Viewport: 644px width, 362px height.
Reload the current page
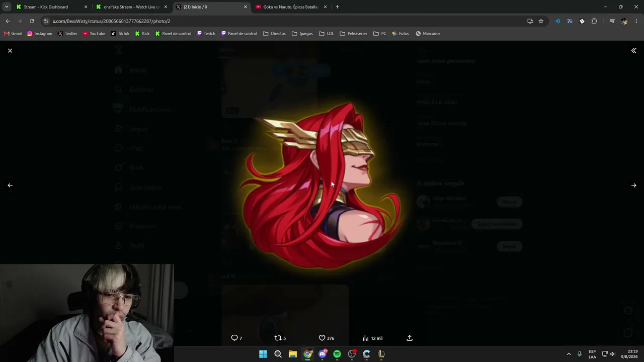[32, 21]
